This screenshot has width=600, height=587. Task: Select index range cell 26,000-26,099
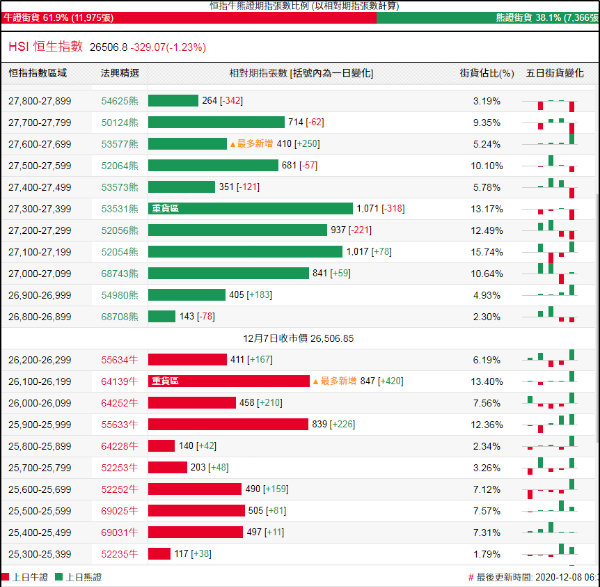click(x=40, y=403)
